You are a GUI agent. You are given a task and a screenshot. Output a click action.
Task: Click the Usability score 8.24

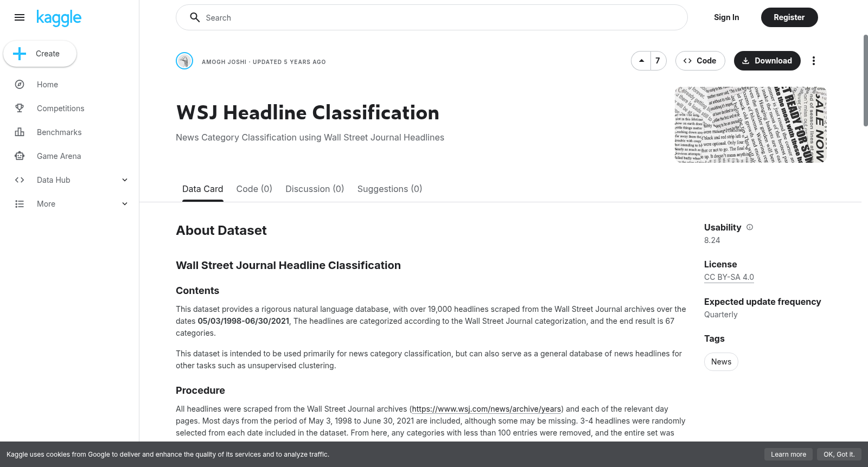[712, 240]
